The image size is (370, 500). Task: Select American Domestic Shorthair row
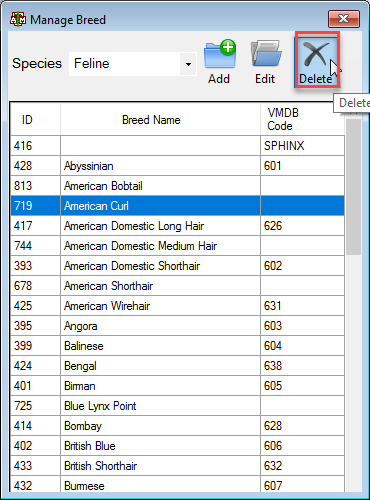(x=178, y=266)
